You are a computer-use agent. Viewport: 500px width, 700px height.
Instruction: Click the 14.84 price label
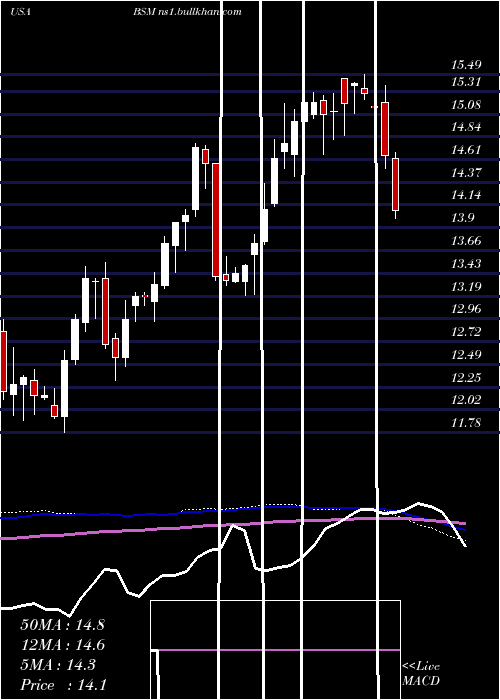[x=466, y=127]
